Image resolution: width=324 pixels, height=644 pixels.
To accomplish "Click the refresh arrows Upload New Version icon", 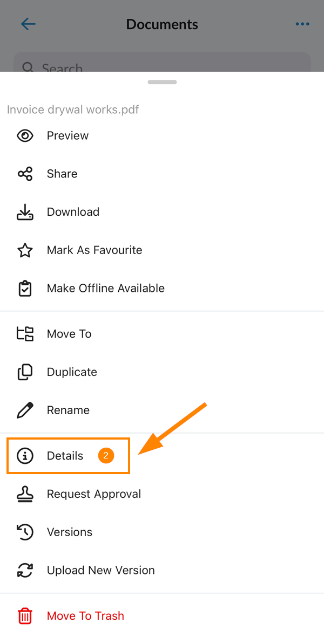I will 25,571.
